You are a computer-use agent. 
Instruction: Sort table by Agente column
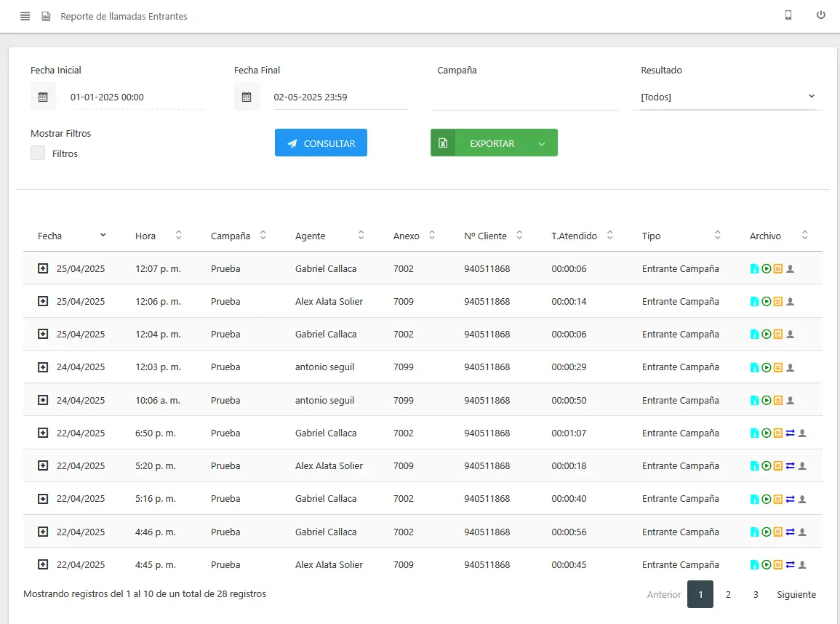point(329,236)
